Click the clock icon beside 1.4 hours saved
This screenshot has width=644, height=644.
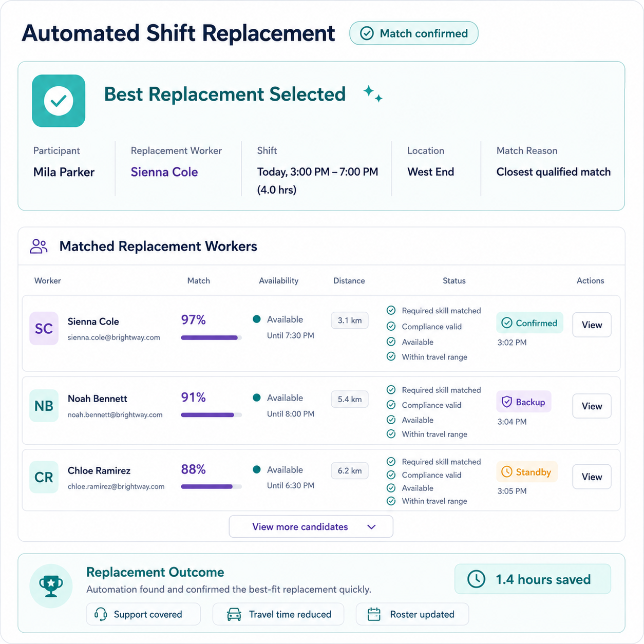click(476, 579)
